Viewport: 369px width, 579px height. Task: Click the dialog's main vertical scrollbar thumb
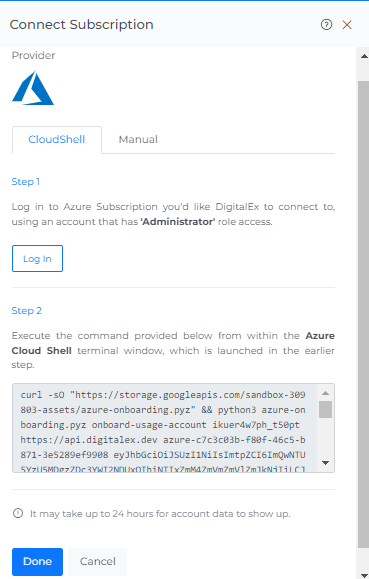(364, 314)
